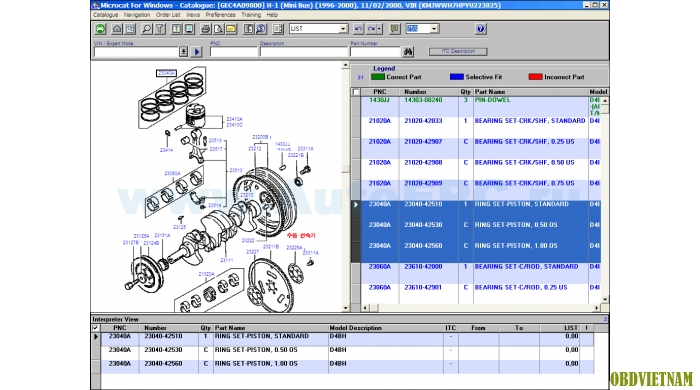Viewport: 700px width, 390px height.
Task: Toggle the funnel filter icon
Action: point(160,29)
